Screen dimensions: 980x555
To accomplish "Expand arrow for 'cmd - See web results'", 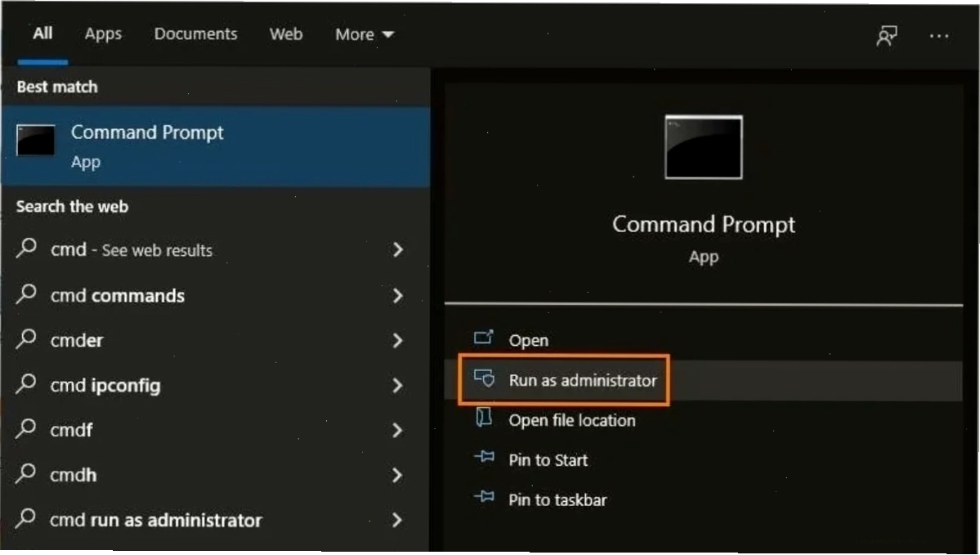I will pos(397,250).
